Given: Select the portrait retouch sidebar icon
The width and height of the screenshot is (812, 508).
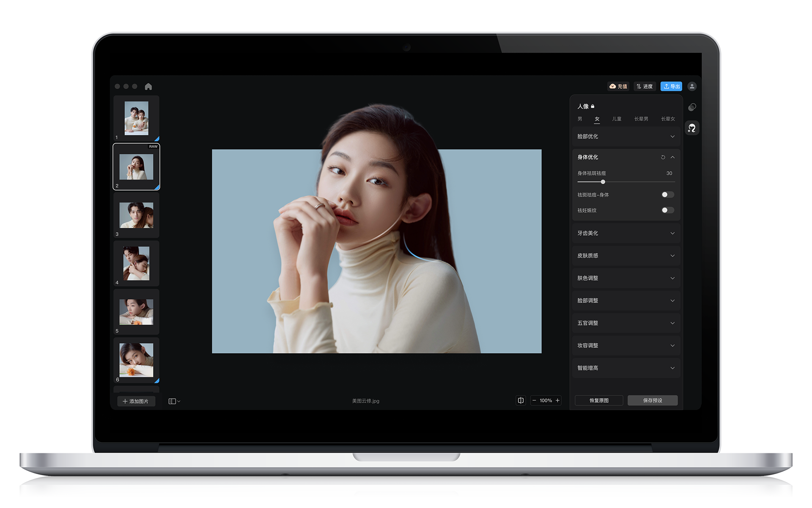Looking at the screenshot, I should pyautogui.click(x=692, y=128).
